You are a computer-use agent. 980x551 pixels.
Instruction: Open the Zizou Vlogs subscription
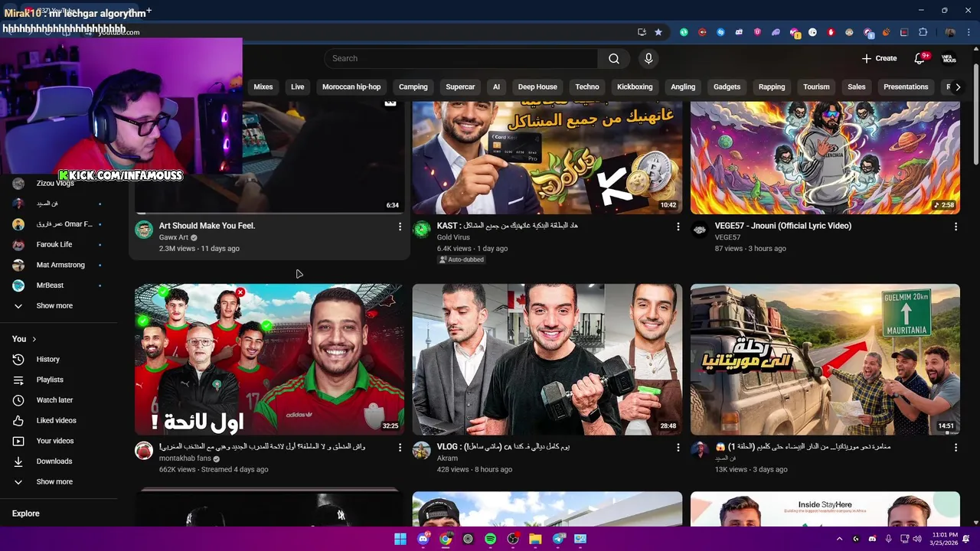coord(58,184)
